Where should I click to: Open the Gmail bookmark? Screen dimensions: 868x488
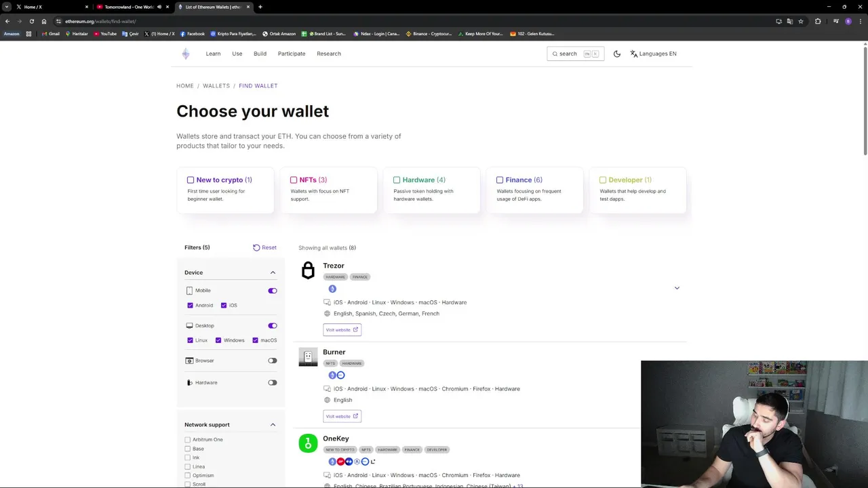51,34
